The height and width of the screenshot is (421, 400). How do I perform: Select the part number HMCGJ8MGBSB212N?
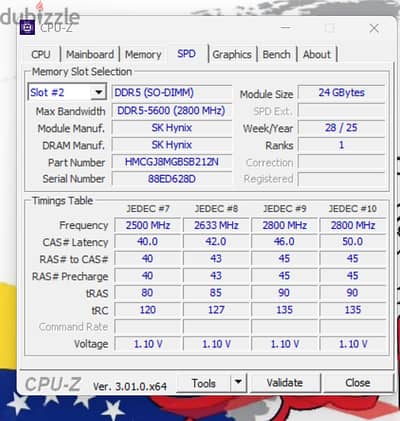[x=172, y=162]
